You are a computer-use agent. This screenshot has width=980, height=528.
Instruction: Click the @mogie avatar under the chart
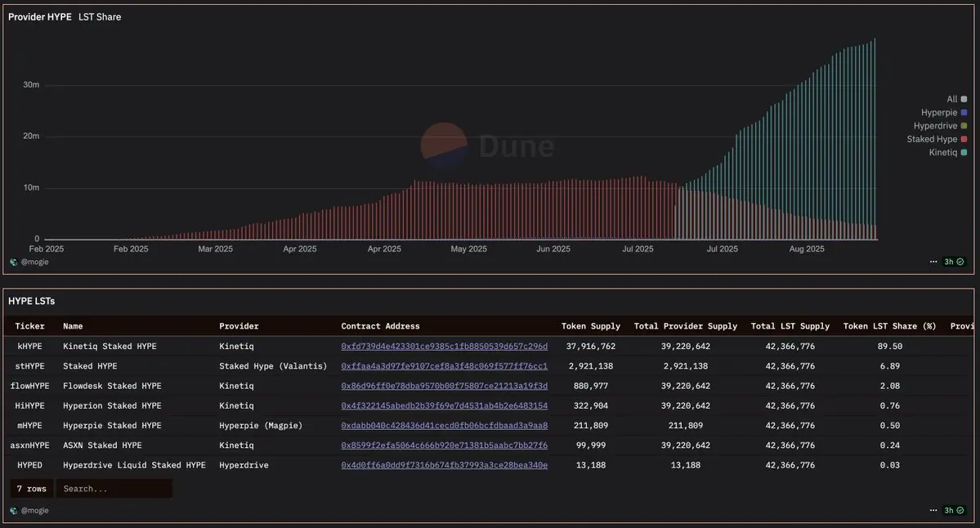click(x=14, y=262)
